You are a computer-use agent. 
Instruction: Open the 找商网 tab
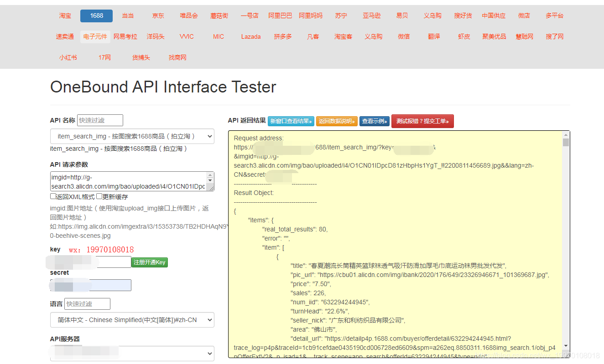point(177,57)
